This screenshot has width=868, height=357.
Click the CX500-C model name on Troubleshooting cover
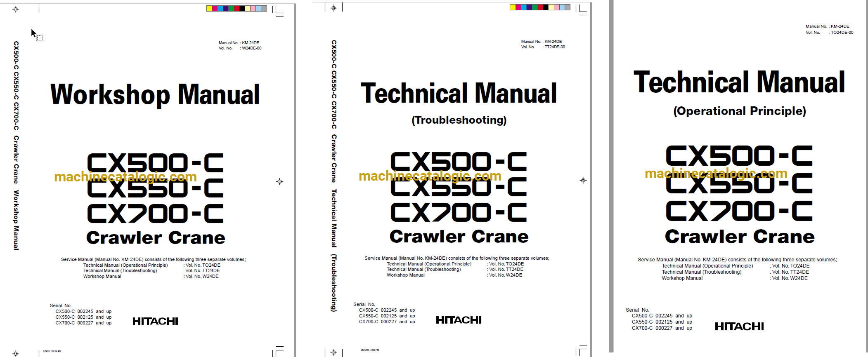click(459, 162)
